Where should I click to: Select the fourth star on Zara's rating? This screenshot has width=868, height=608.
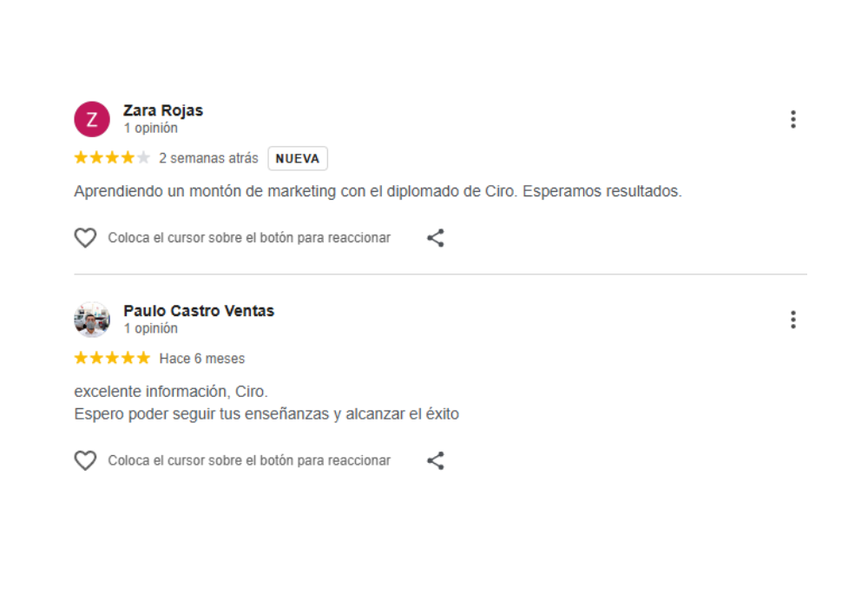click(x=127, y=157)
